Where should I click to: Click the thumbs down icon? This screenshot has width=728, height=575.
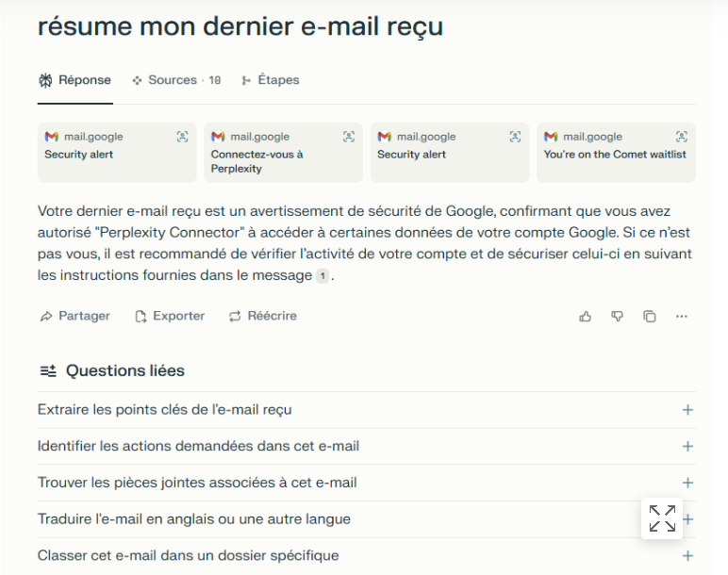coord(618,317)
